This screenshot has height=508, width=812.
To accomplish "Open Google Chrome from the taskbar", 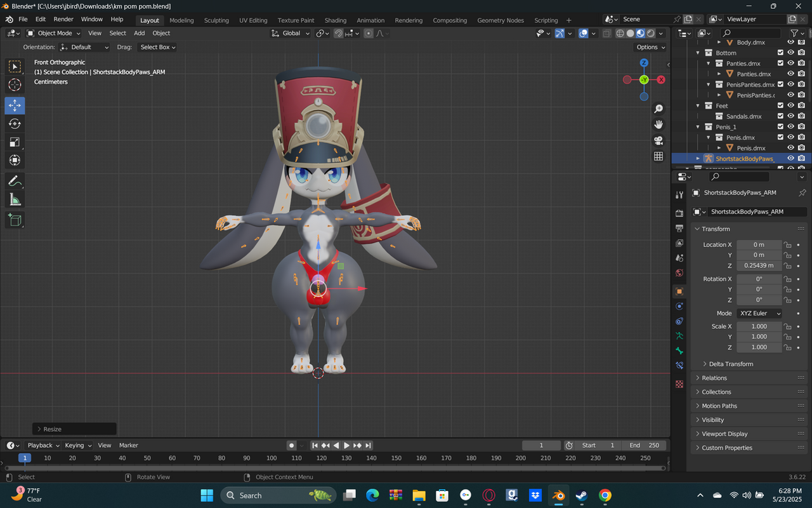I will 605,495.
